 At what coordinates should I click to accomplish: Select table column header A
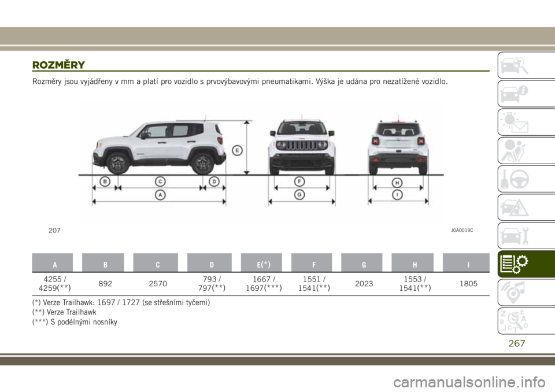pos(53,262)
